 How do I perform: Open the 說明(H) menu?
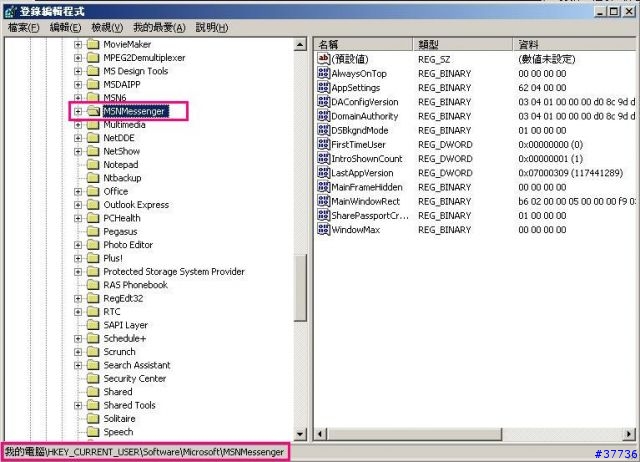(x=212, y=28)
